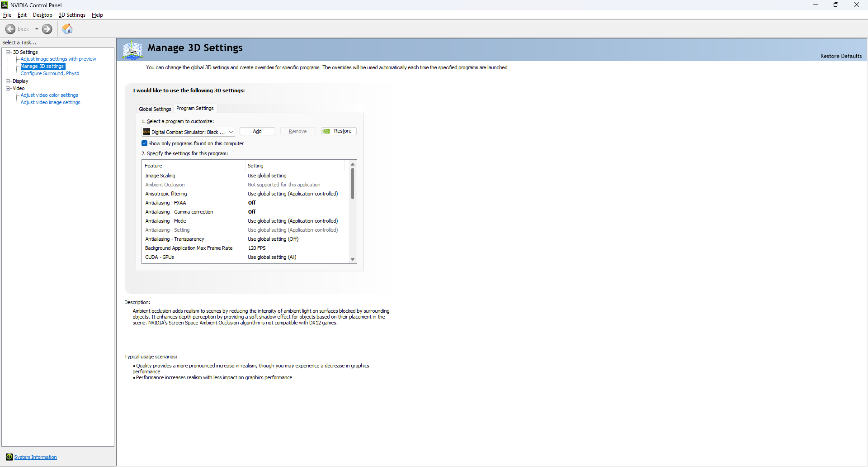Click the NVIDIA Control Panel title icon
Screen dimensions: 868x467
pos(5,5)
